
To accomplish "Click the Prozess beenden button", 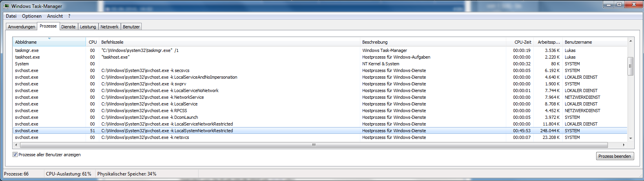I will (615, 156).
